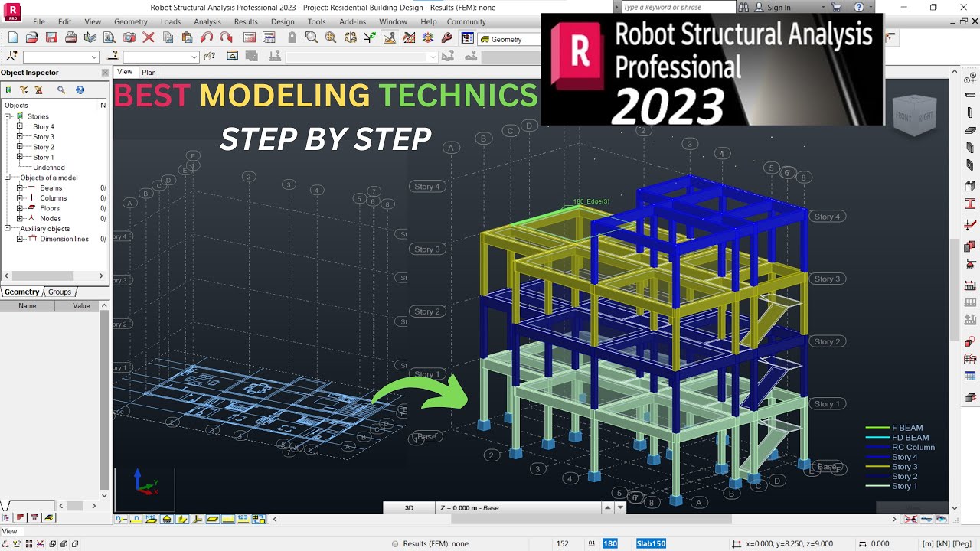This screenshot has width=980, height=551.
Task: Toggle load values 123 display icon
Action: (x=242, y=519)
